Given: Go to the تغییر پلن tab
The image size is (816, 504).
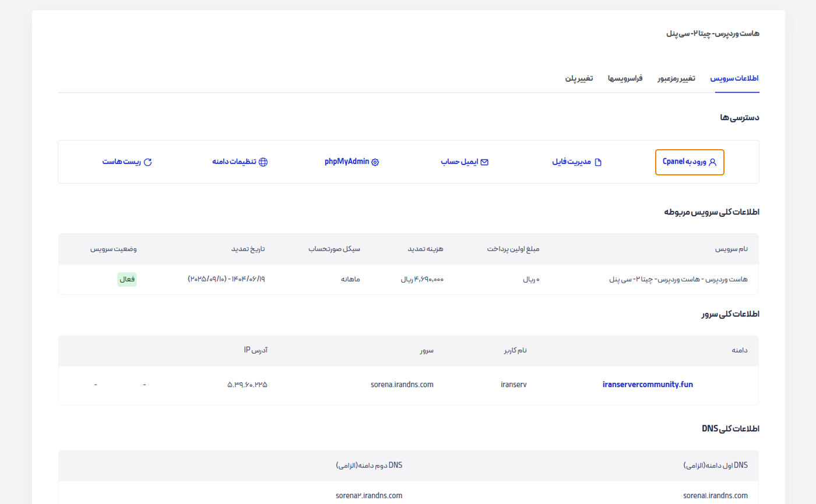Looking at the screenshot, I should 579,78.
